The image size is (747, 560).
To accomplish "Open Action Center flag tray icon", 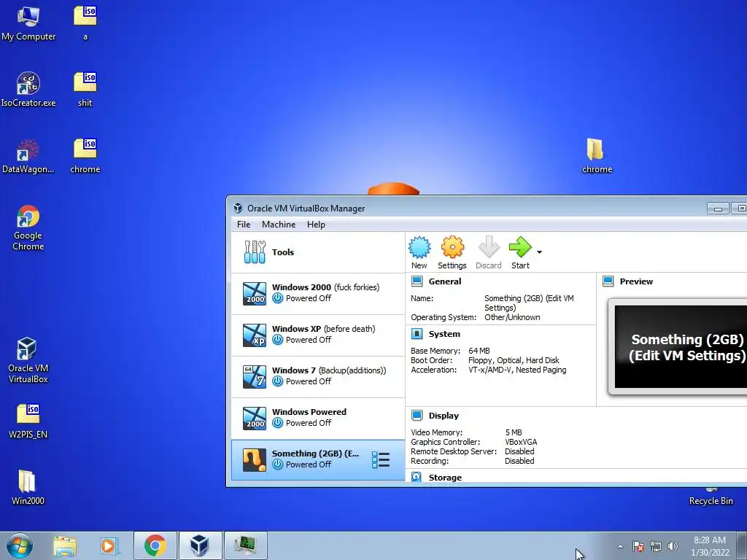I will click(x=638, y=546).
